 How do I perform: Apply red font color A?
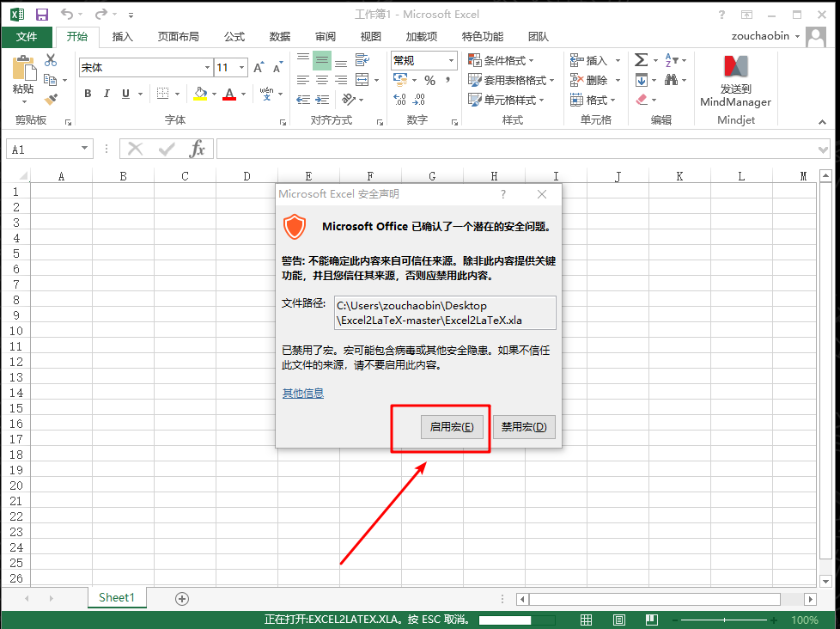pyautogui.click(x=229, y=94)
